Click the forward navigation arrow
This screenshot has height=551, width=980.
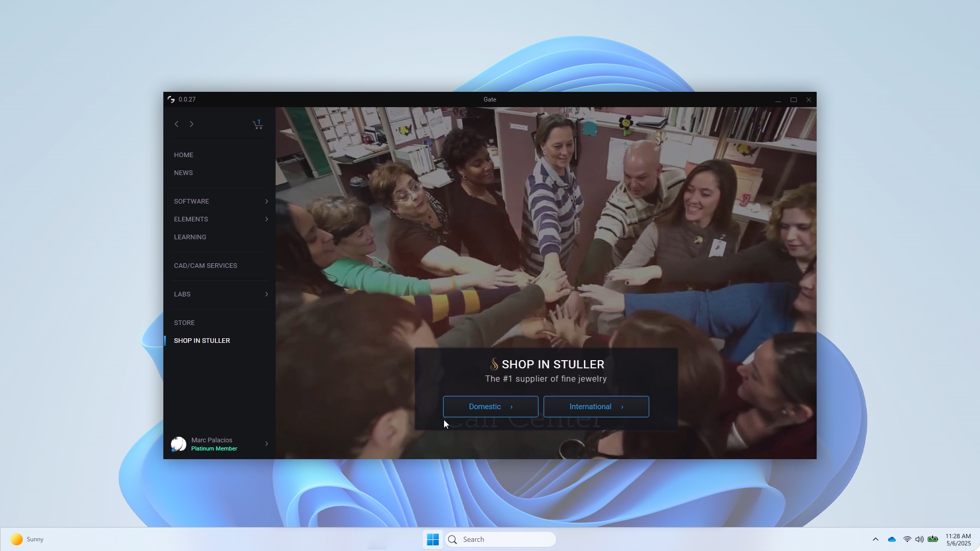[x=191, y=124]
